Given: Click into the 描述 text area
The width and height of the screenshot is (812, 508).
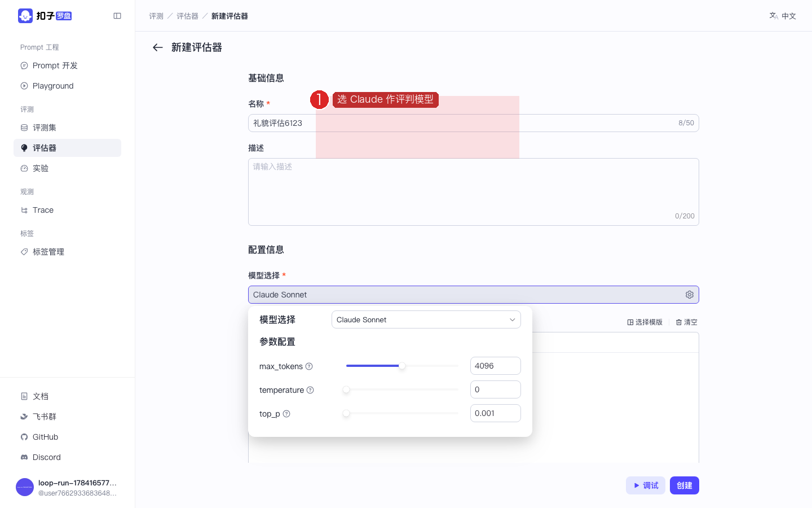Looking at the screenshot, I should (x=474, y=192).
